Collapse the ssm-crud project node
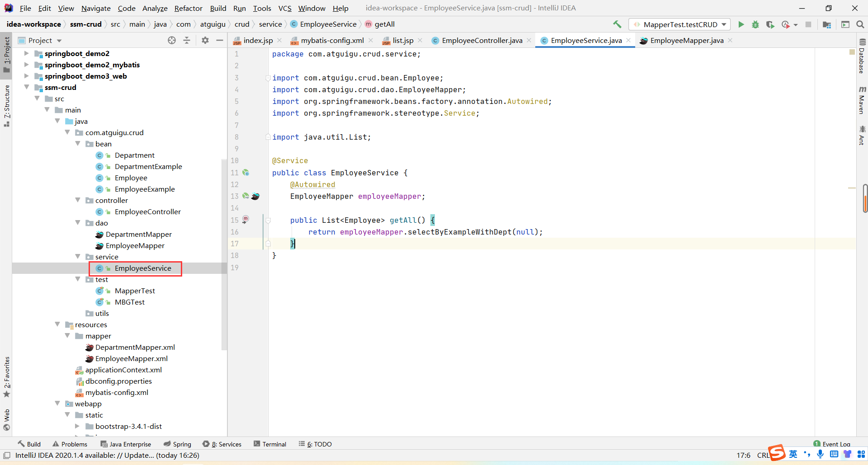868x465 pixels. click(27, 87)
